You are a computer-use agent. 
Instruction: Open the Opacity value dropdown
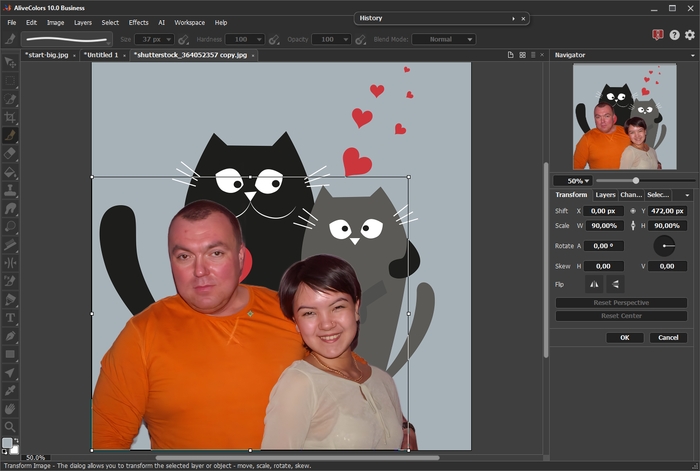click(345, 40)
